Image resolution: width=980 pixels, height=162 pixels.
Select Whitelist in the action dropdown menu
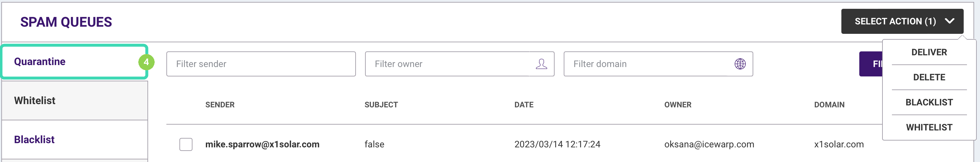[929, 128]
